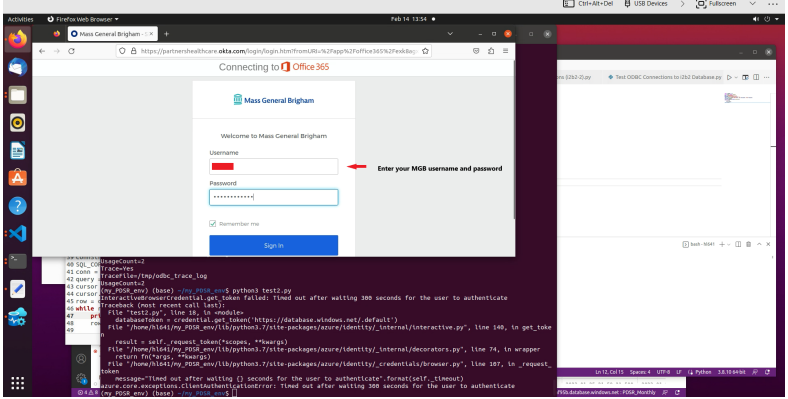Maximize the terminal panel chevron
788x399 pixels.
[759, 244]
